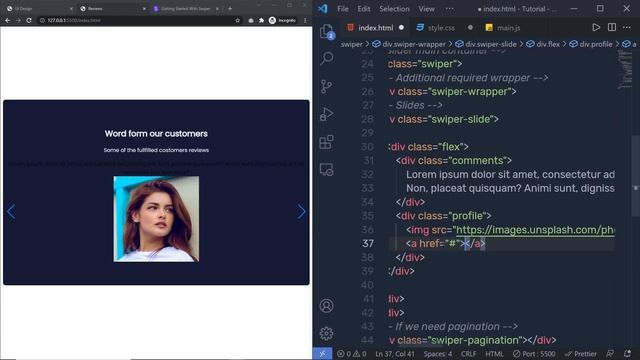Click 'Word form our customers' heading
The width and height of the screenshot is (640, 360).
tap(156, 133)
